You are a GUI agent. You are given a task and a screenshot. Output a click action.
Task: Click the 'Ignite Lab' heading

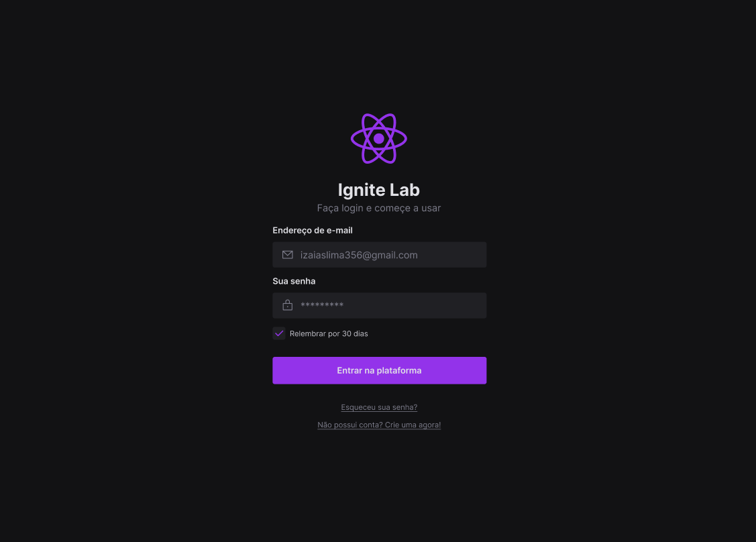pos(379,190)
